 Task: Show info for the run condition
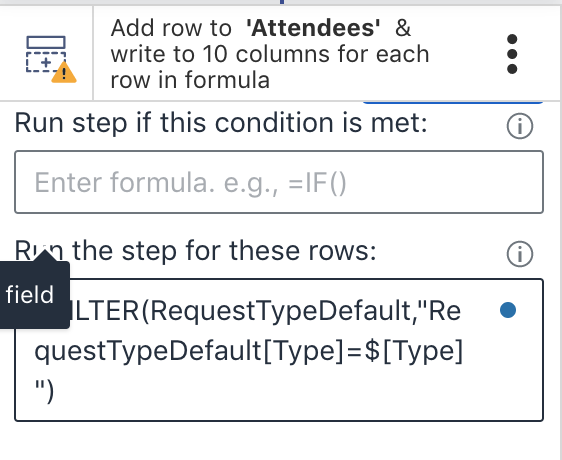tap(520, 126)
